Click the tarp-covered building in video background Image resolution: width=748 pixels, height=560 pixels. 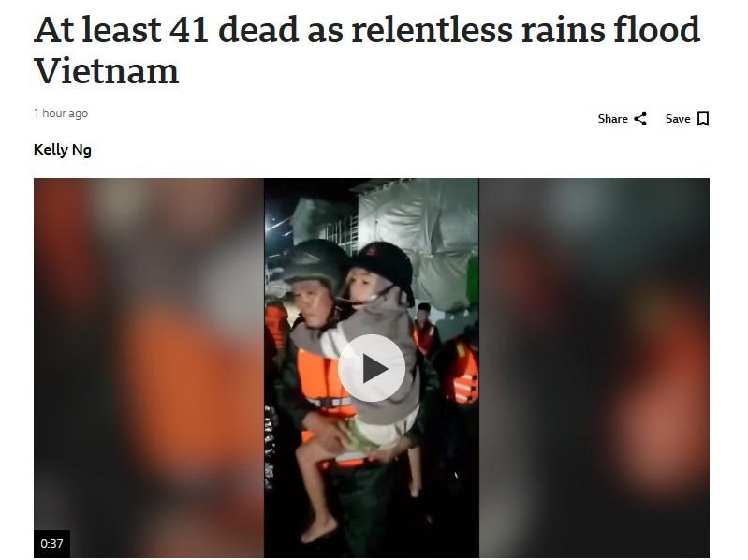[x=418, y=239]
